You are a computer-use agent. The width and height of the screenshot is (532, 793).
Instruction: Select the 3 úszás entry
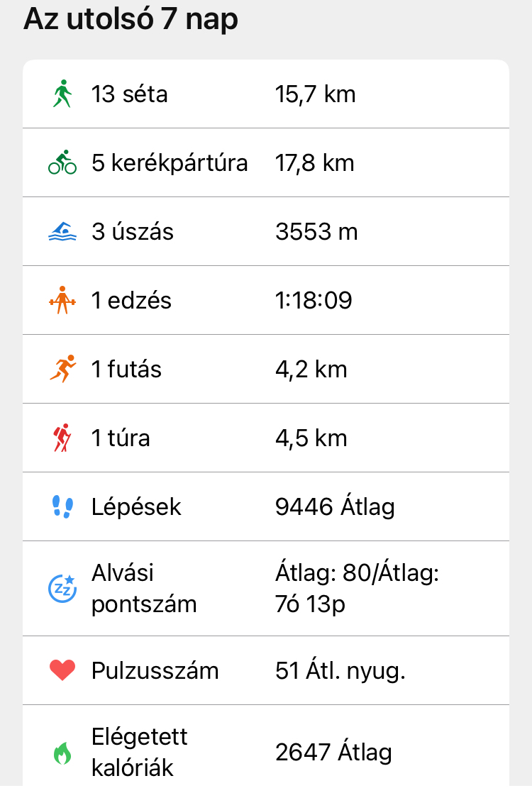point(133,232)
